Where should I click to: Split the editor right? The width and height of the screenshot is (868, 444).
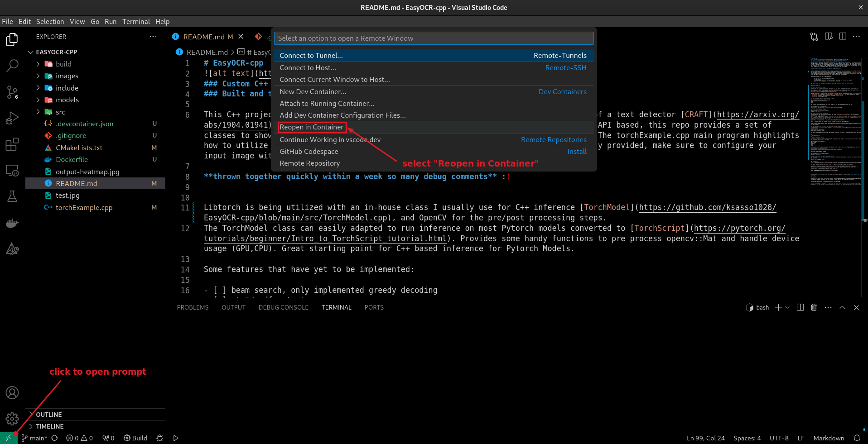coord(843,37)
